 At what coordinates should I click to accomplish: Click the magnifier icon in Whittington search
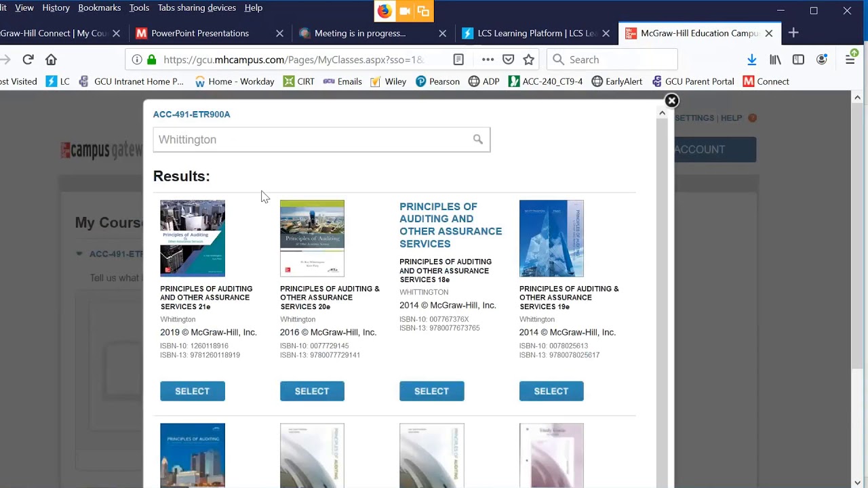coord(478,139)
